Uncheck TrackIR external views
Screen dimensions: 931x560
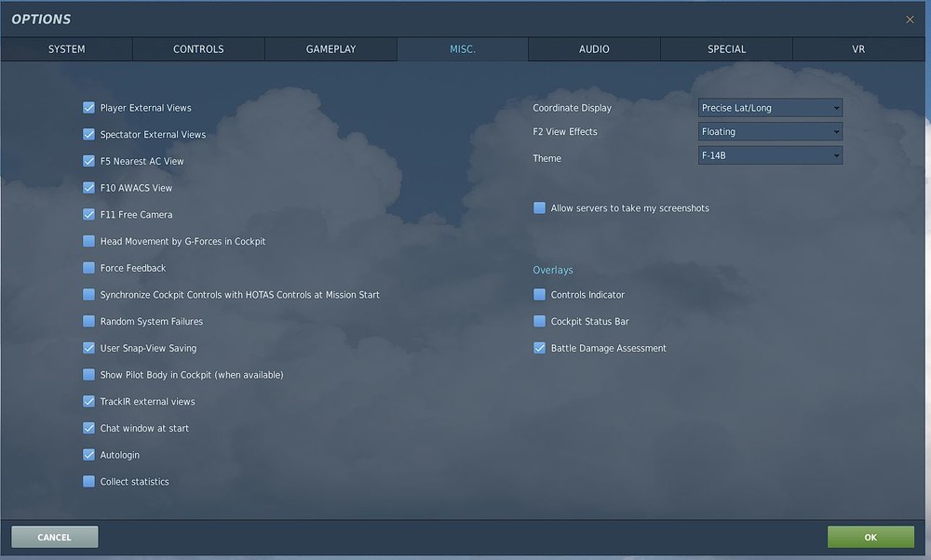88,401
